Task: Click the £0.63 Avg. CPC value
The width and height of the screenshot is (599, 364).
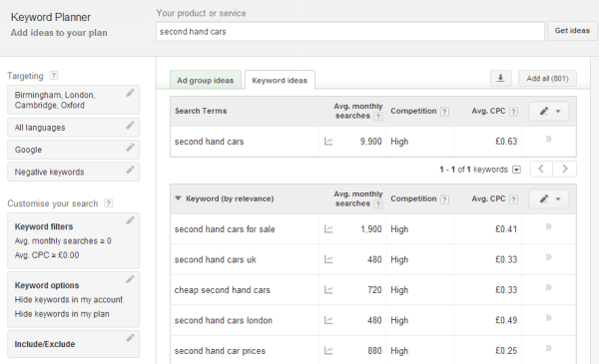Action: [506, 142]
